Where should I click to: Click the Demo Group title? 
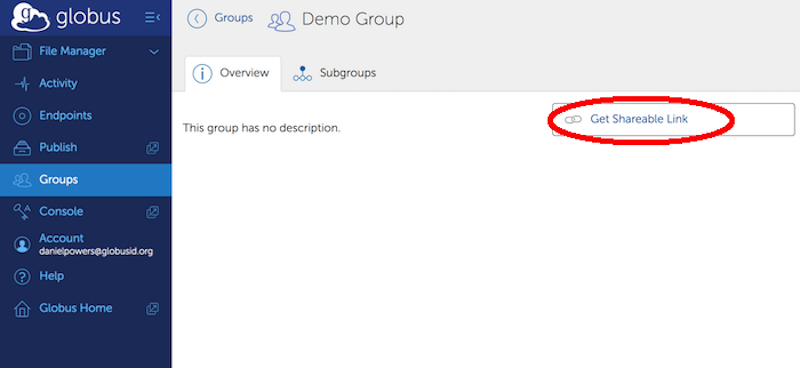click(x=353, y=19)
